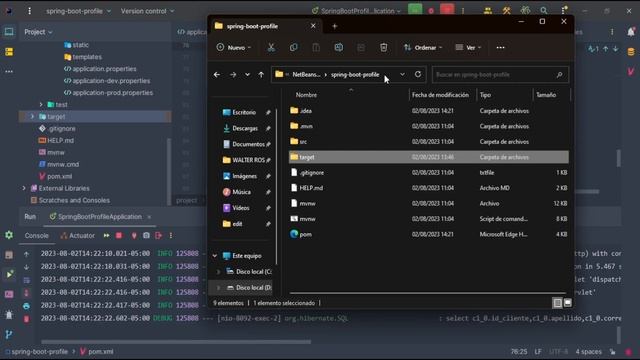Open IntelliJ notifications bell
This screenshot has width=640, height=360.
point(631,32)
